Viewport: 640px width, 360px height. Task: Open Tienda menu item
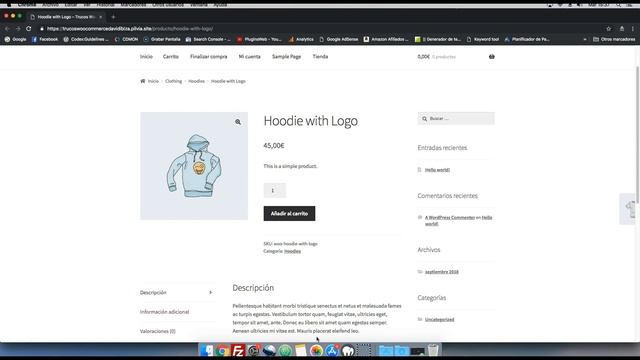point(320,57)
